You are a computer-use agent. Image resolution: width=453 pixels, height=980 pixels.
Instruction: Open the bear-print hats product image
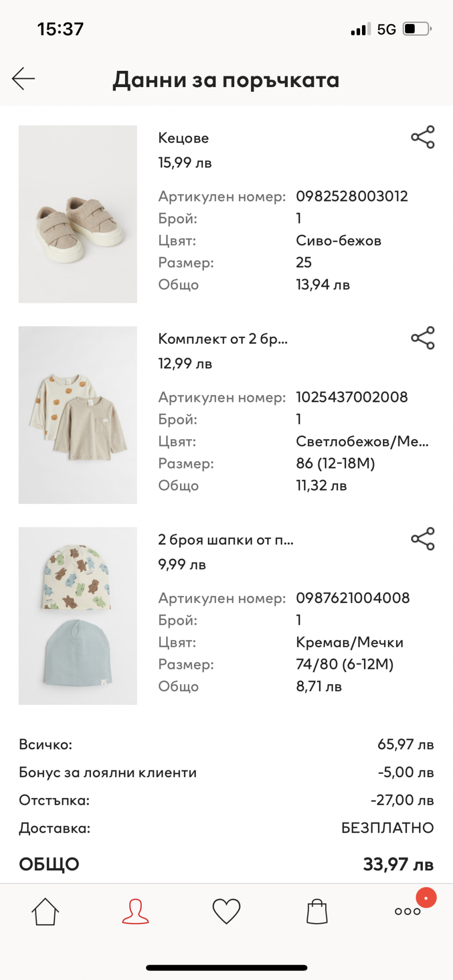pyautogui.click(x=78, y=616)
